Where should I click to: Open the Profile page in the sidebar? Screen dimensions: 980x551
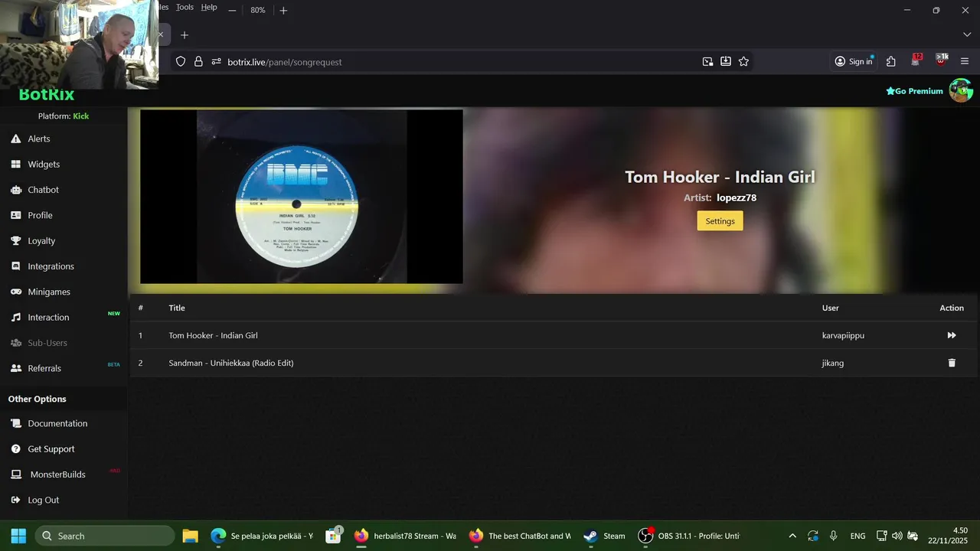coord(40,215)
